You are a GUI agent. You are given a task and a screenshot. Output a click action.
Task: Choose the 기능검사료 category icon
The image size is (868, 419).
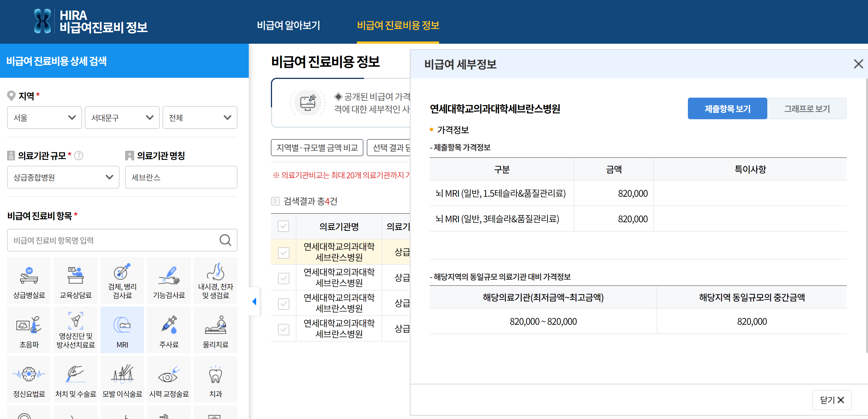[x=169, y=280]
